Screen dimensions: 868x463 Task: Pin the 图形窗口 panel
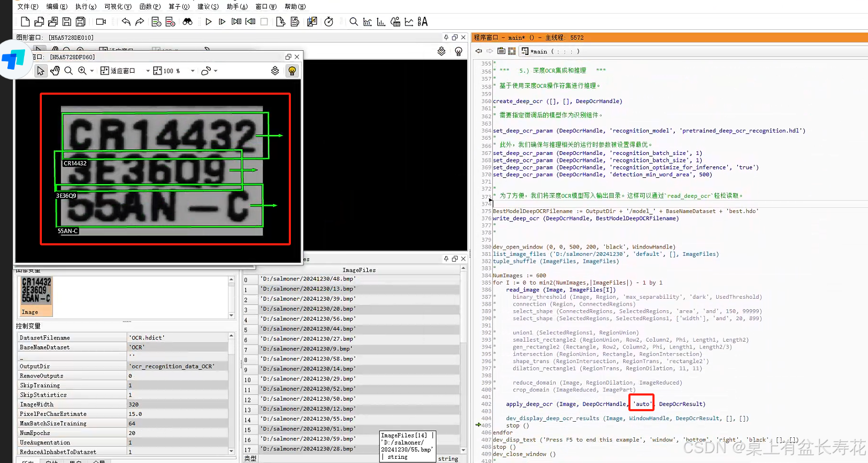click(x=446, y=38)
